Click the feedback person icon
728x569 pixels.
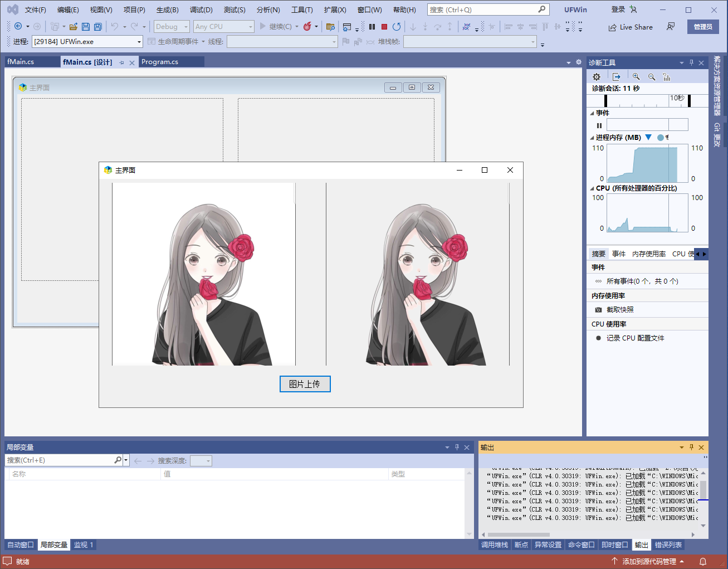tap(671, 27)
